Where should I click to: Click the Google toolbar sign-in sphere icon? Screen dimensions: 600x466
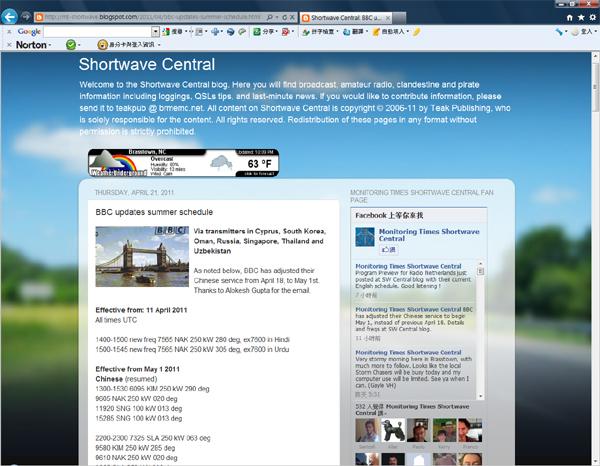[575, 32]
